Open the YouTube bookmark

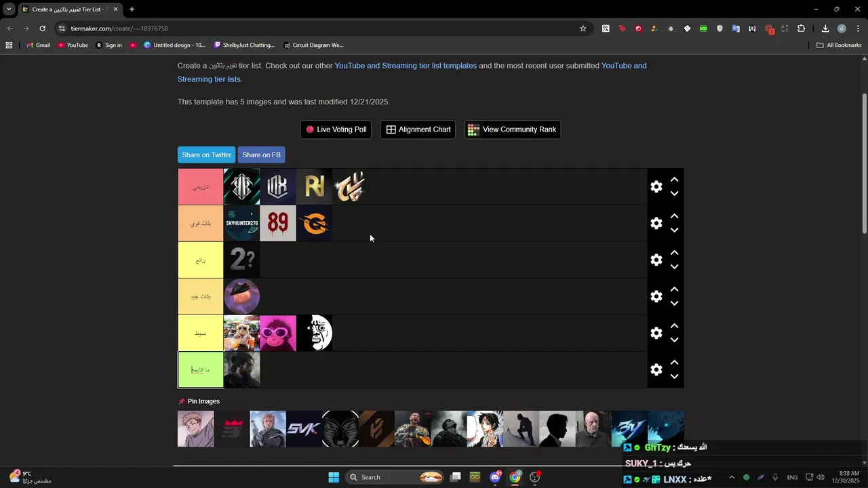coord(73,45)
